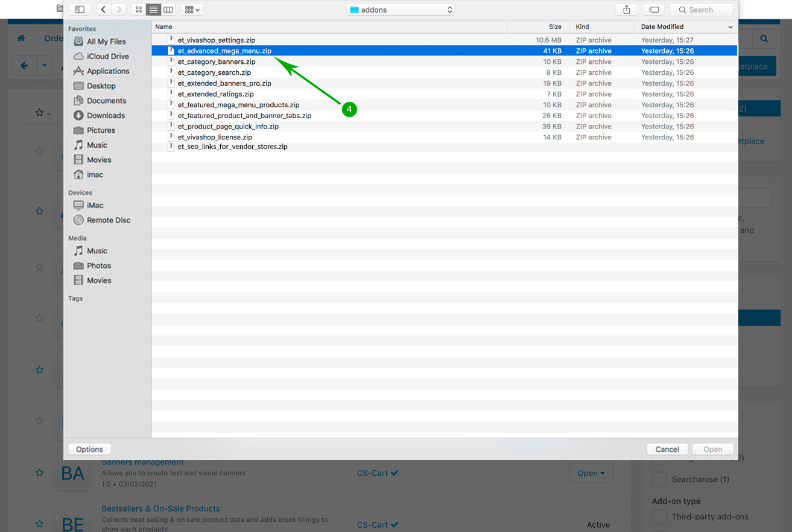Enable the Third-party add-ons checkbox

[659, 517]
